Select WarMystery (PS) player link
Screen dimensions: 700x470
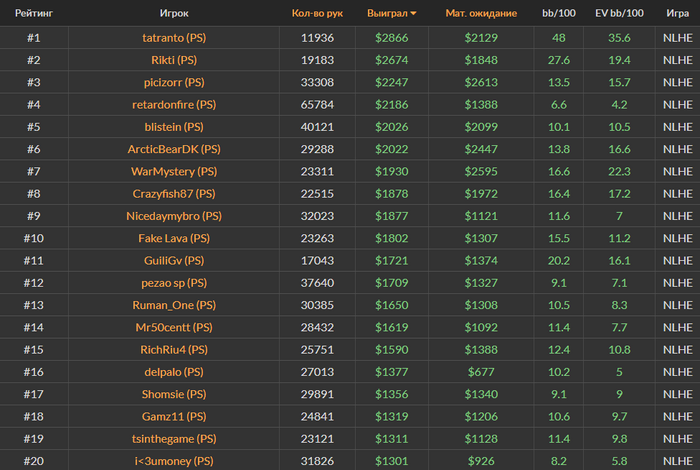[174, 171]
